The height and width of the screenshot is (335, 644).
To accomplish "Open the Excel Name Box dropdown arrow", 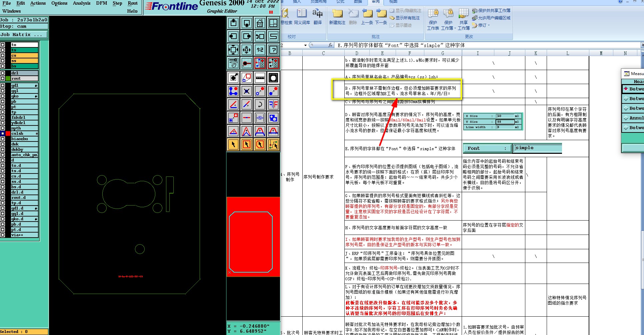I will 305,45.
